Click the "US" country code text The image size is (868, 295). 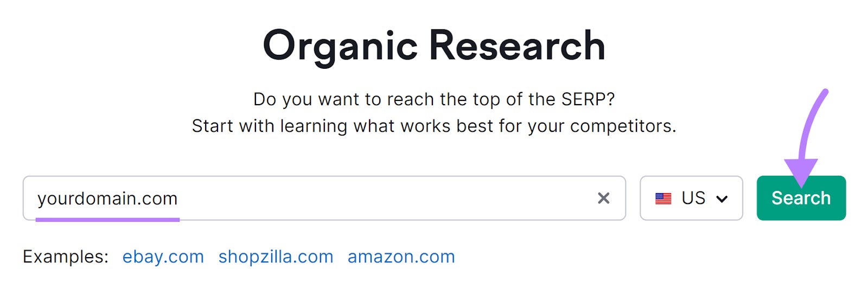(693, 198)
